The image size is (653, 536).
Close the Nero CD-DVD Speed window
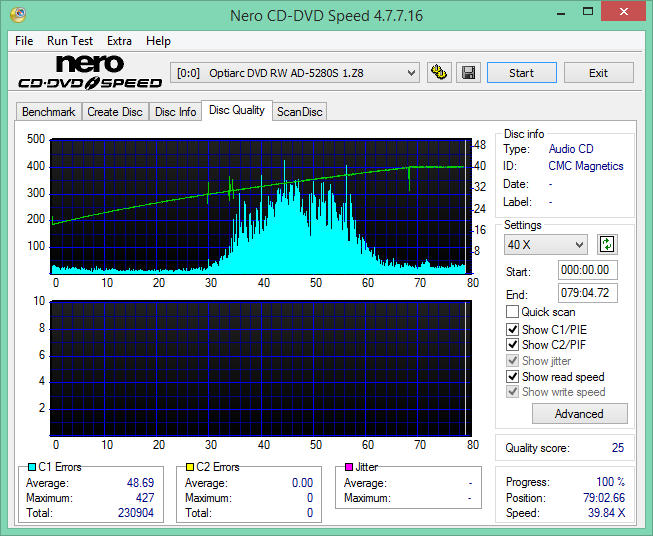(x=623, y=12)
